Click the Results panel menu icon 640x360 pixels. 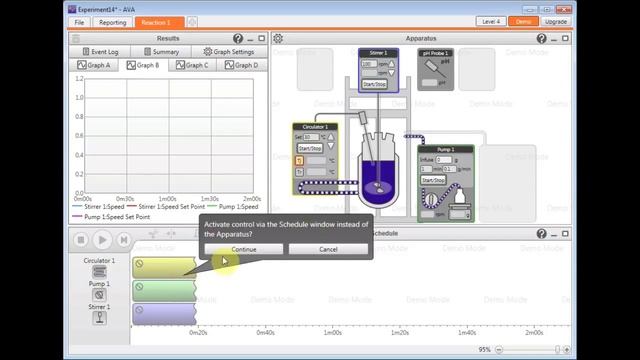click(76, 39)
